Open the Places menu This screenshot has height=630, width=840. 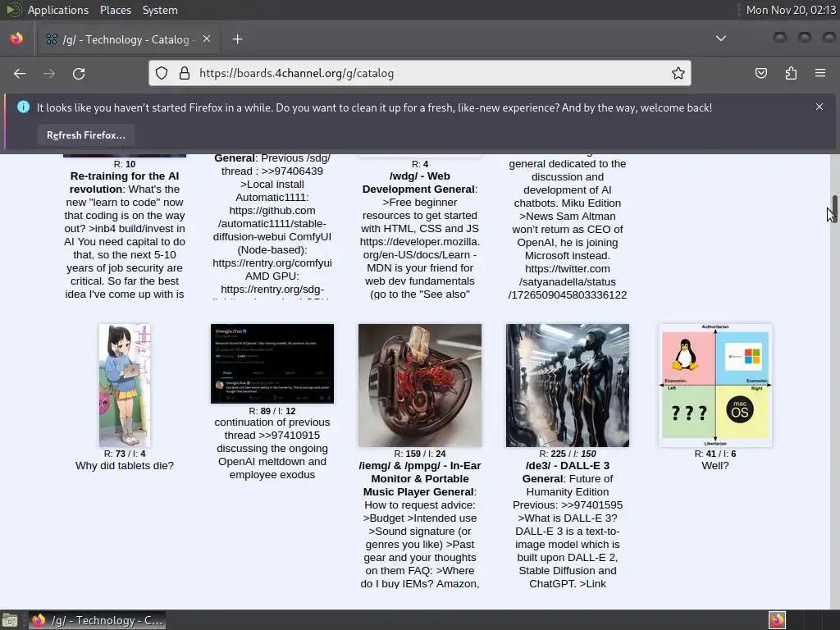click(x=115, y=10)
